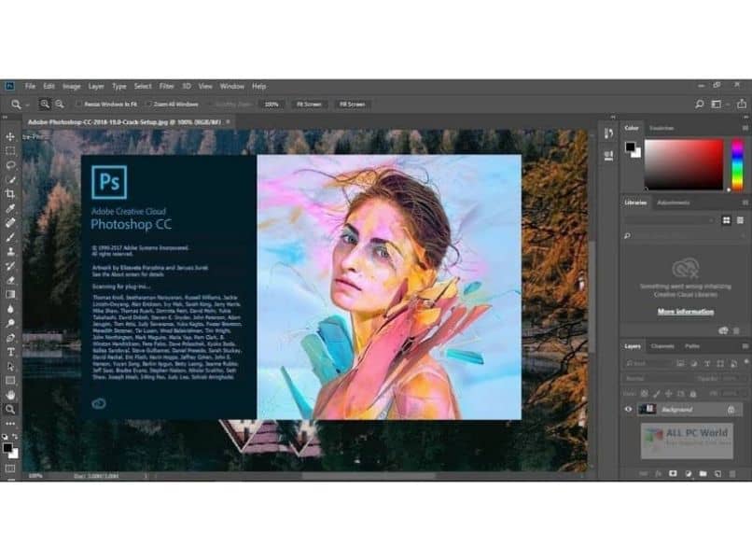The height and width of the screenshot is (560, 752).
Task: Toggle layer filtering switch on or off
Action: pos(746,361)
